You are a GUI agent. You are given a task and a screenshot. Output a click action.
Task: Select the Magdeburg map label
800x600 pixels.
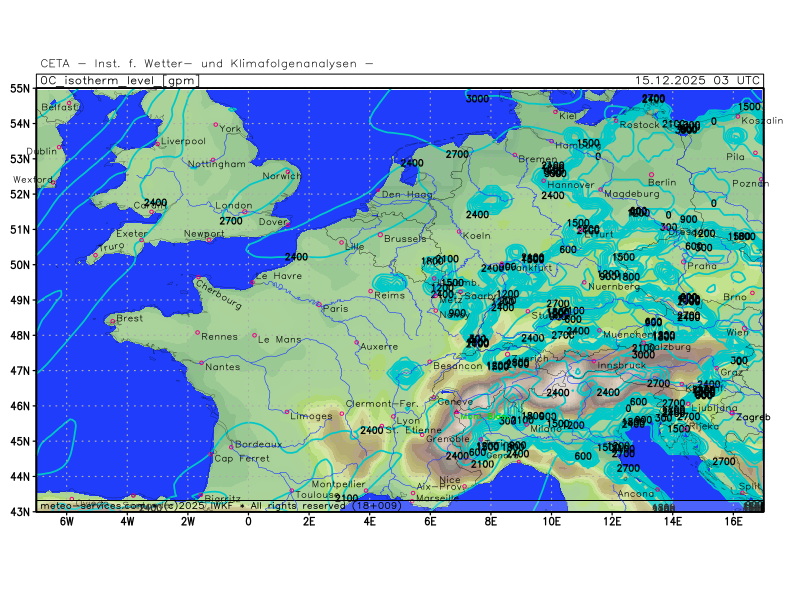click(632, 193)
